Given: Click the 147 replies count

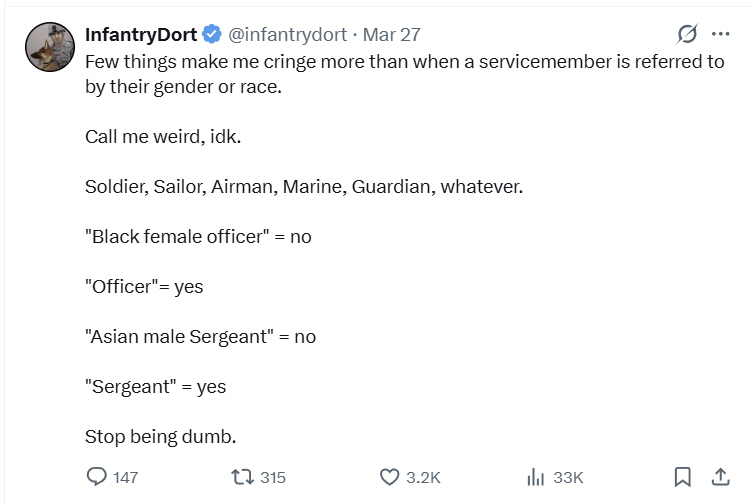Looking at the screenshot, I should pos(125,477).
